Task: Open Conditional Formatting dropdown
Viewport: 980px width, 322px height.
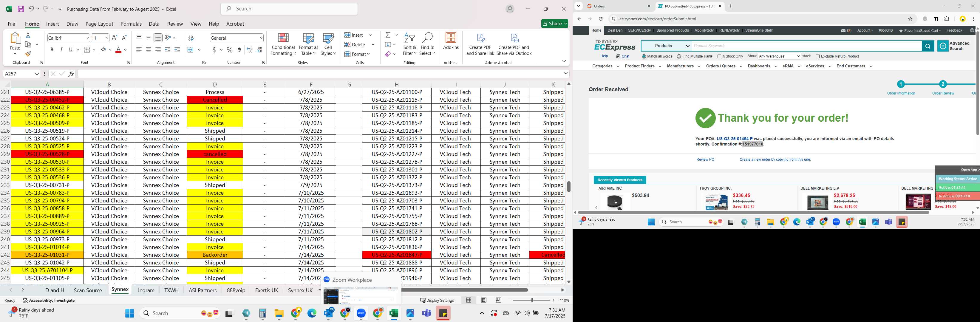Action: click(x=283, y=44)
